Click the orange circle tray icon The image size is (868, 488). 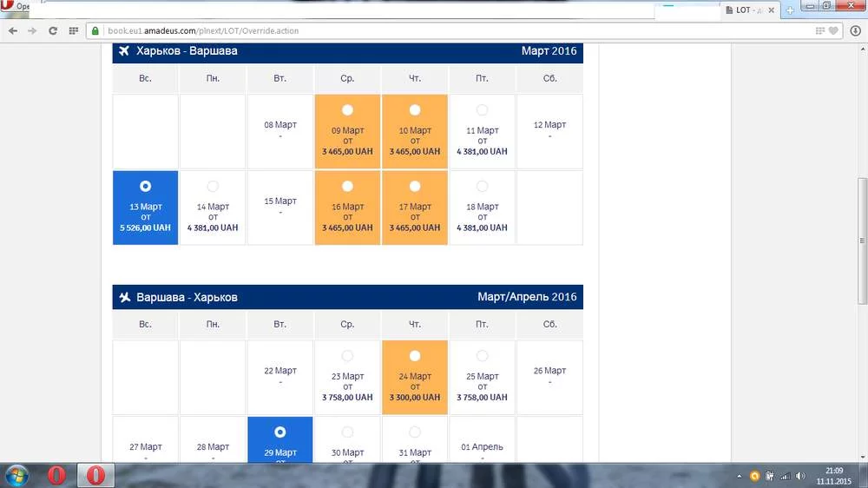pos(754,476)
